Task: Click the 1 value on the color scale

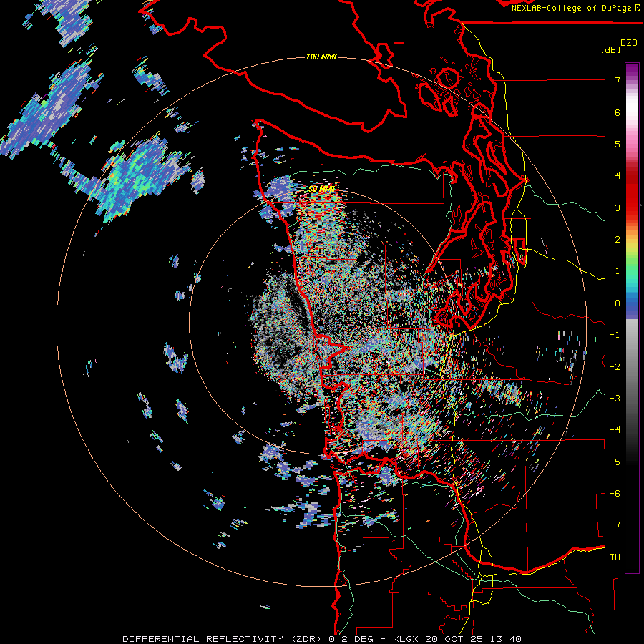Action: tap(618, 271)
